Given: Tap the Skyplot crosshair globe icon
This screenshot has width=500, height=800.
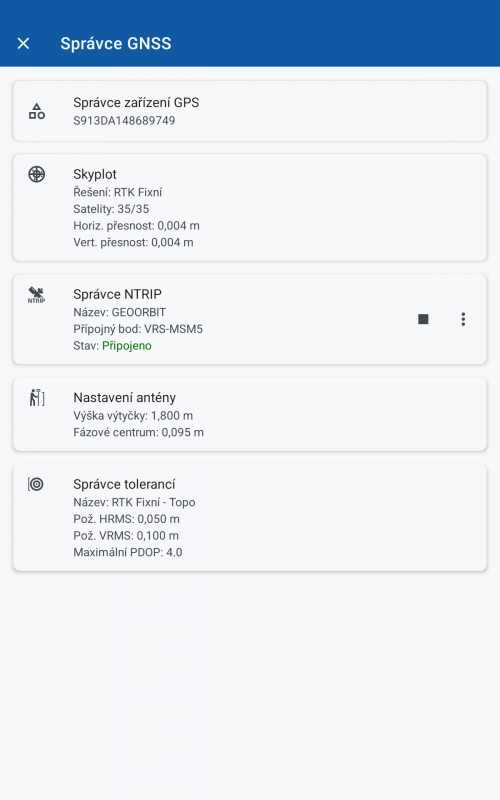Looking at the screenshot, I should [x=36, y=174].
